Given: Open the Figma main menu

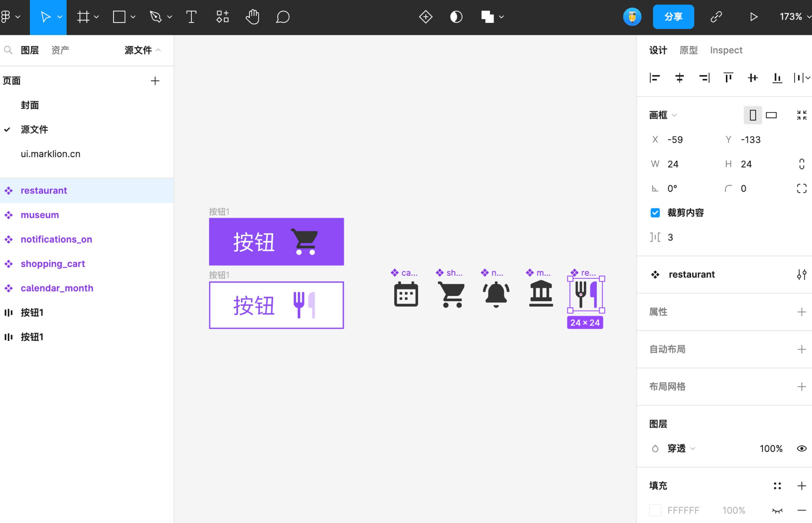Looking at the screenshot, I should pos(6,17).
